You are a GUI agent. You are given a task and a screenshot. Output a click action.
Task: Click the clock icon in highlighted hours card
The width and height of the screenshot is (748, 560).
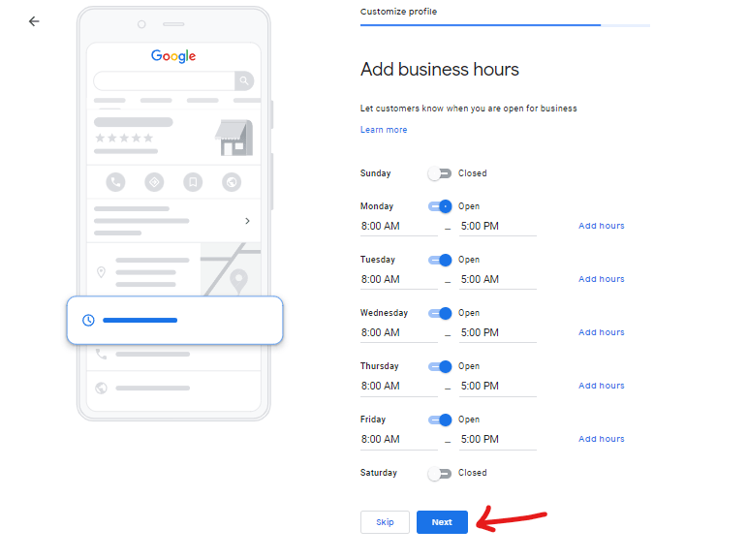[88, 320]
